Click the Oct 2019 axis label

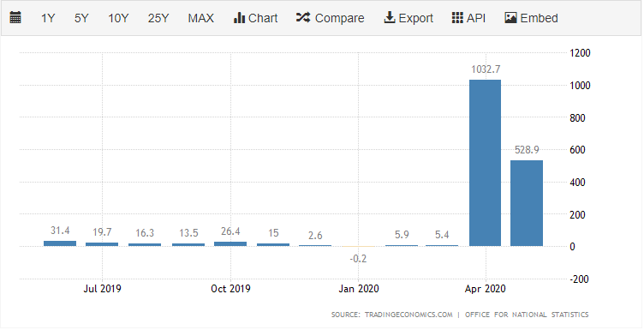click(230, 289)
